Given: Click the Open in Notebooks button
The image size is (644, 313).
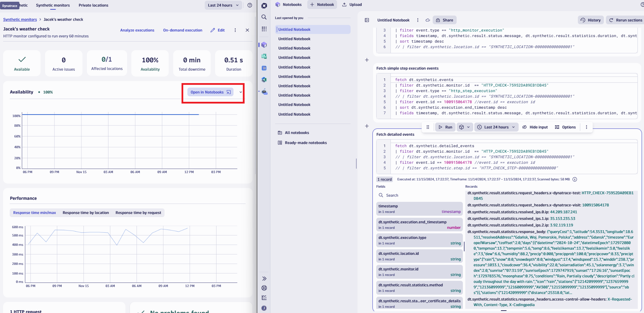Looking at the screenshot, I should (210, 92).
